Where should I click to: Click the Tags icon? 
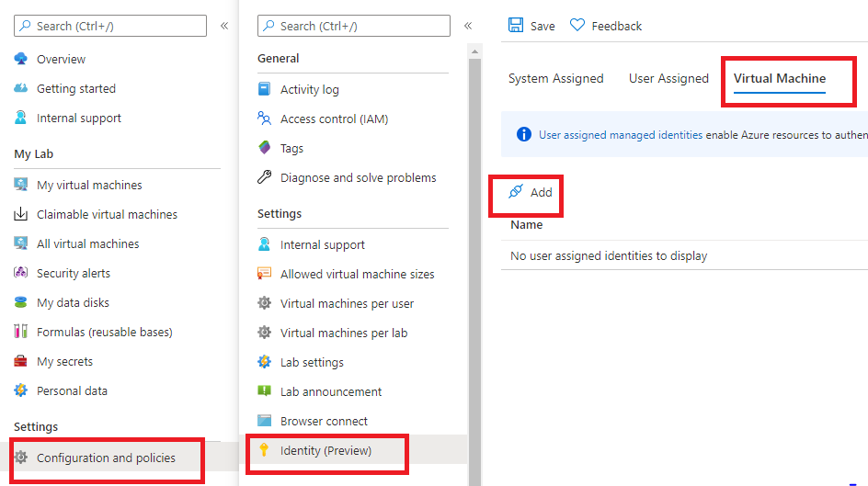click(265, 147)
